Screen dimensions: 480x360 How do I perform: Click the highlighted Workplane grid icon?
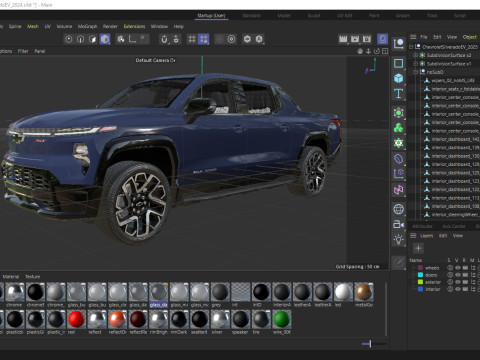point(203,39)
